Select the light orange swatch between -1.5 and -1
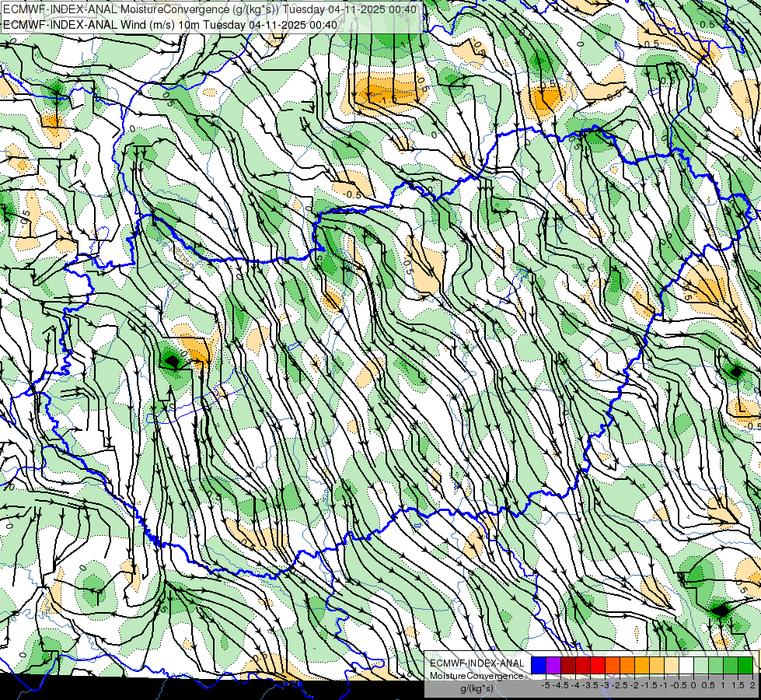This screenshot has height=700, width=761. (657, 665)
